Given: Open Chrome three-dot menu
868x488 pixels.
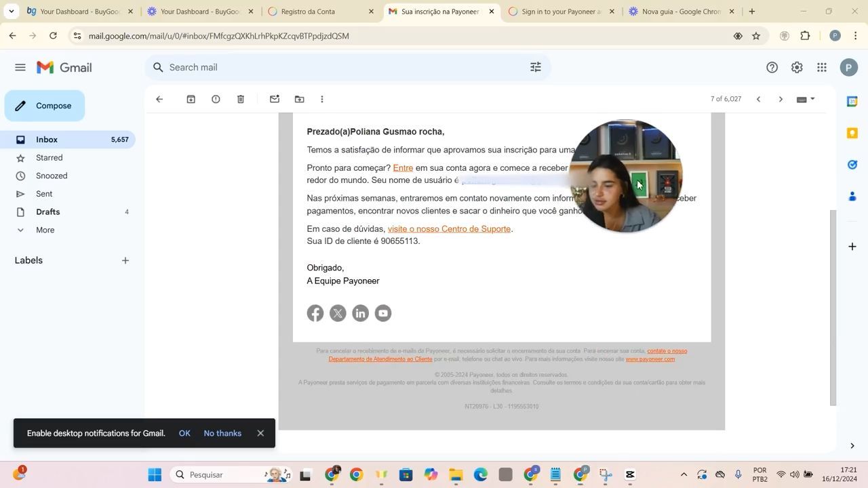Looking at the screenshot, I should [x=856, y=36].
